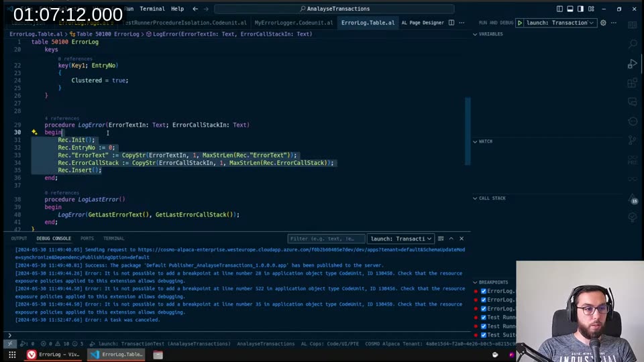Switch to the TERMINAL panel tab

114,239
